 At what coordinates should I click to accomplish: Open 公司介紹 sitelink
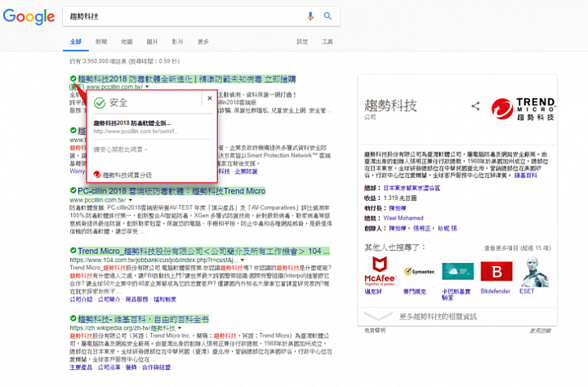pyautogui.click(x=81, y=300)
